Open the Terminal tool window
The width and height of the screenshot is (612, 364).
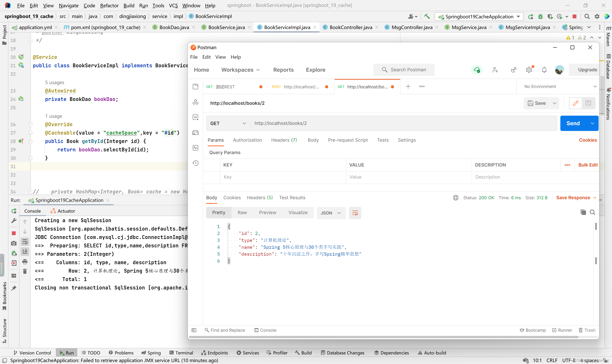[x=181, y=353]
